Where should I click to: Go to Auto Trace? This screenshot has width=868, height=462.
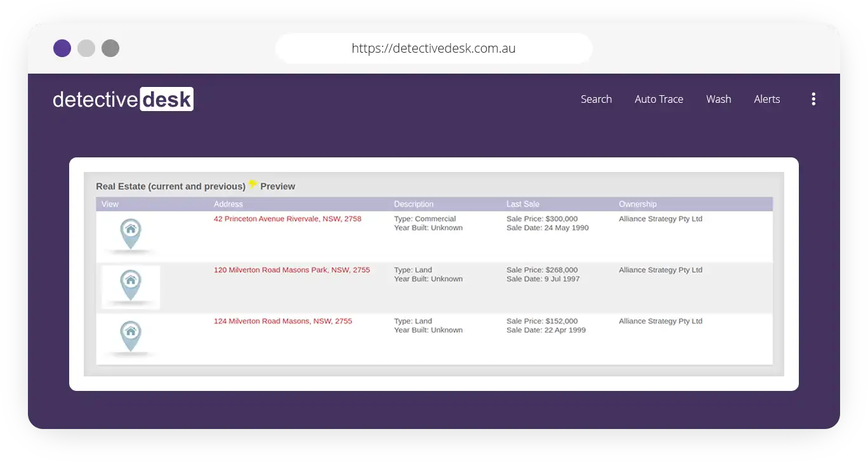[x=659, y=99]
